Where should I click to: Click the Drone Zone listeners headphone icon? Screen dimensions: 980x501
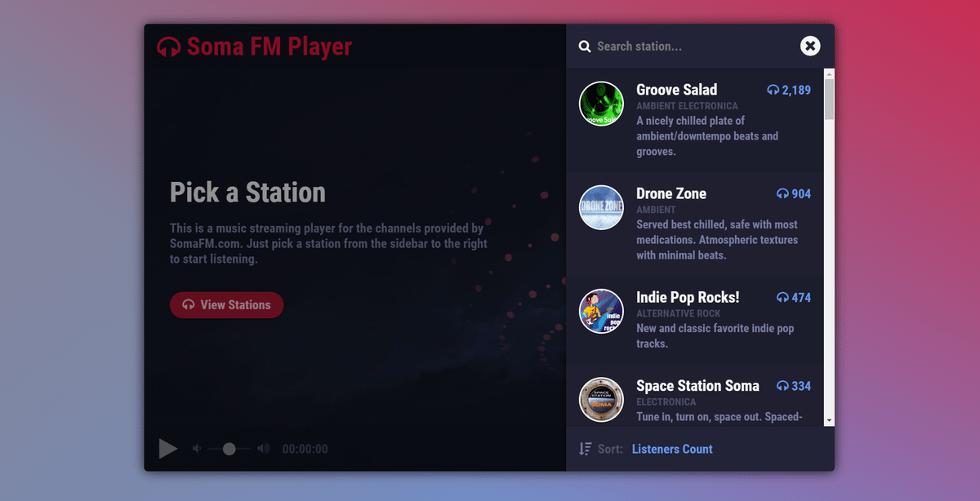(x=782, y=193)
